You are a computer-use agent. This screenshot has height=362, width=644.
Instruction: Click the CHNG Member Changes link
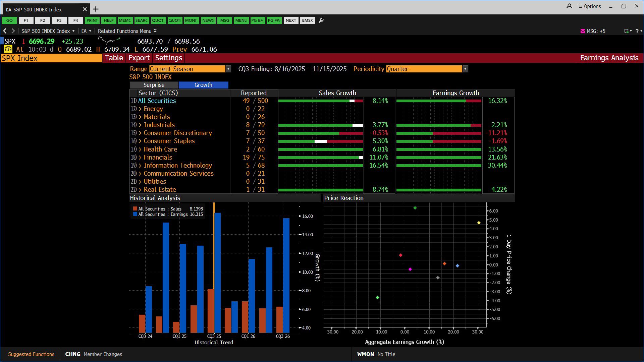click(x=94, y=354)
